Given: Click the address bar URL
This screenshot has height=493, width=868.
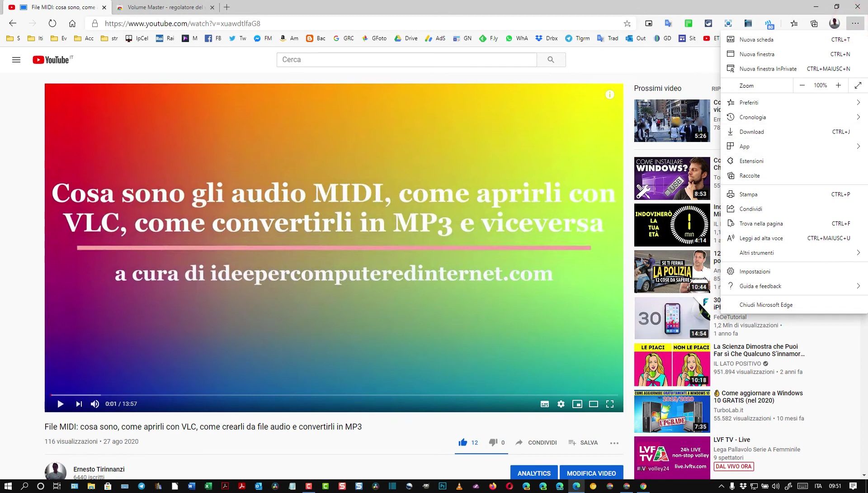Looking at the screenshot, I should (183, 24).
